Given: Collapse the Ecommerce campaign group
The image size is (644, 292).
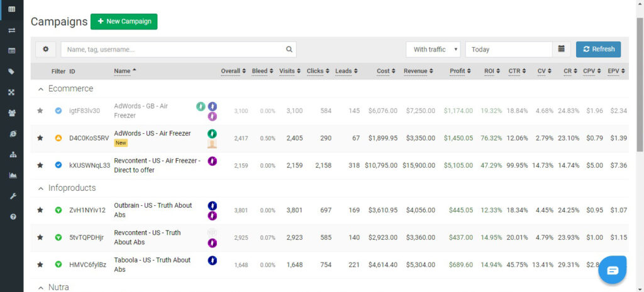Looking at the screenshot, I should (x=42, y=89).
